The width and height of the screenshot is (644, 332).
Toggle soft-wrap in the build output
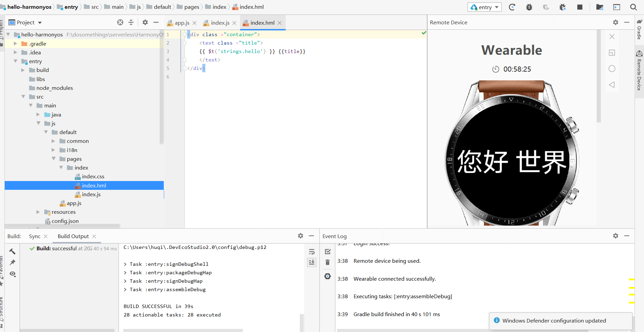point(312,252)
